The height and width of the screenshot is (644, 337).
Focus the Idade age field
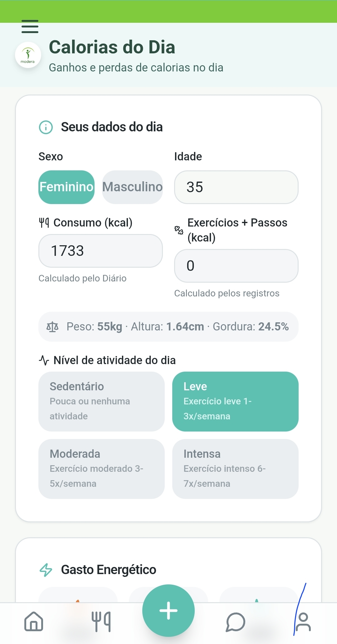point(236,187)
